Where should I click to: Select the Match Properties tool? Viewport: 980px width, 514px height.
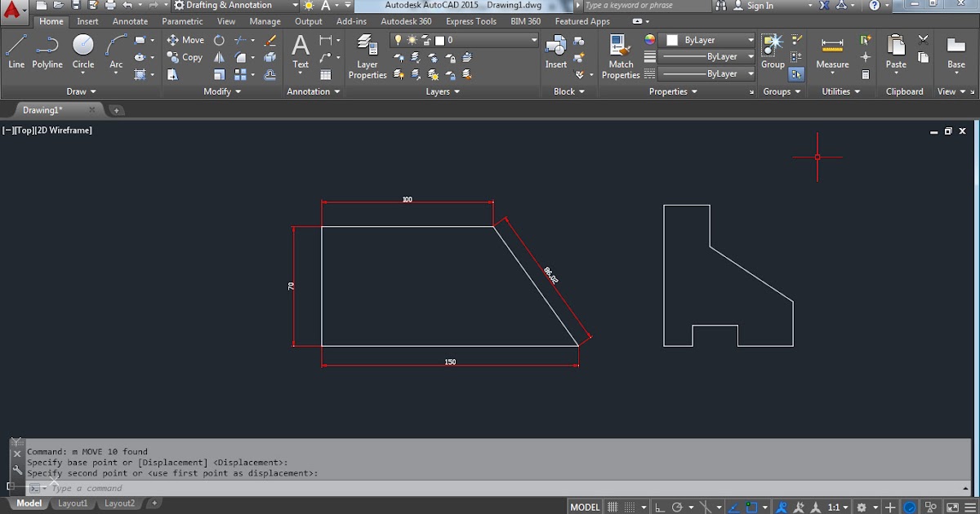[619, 49]
